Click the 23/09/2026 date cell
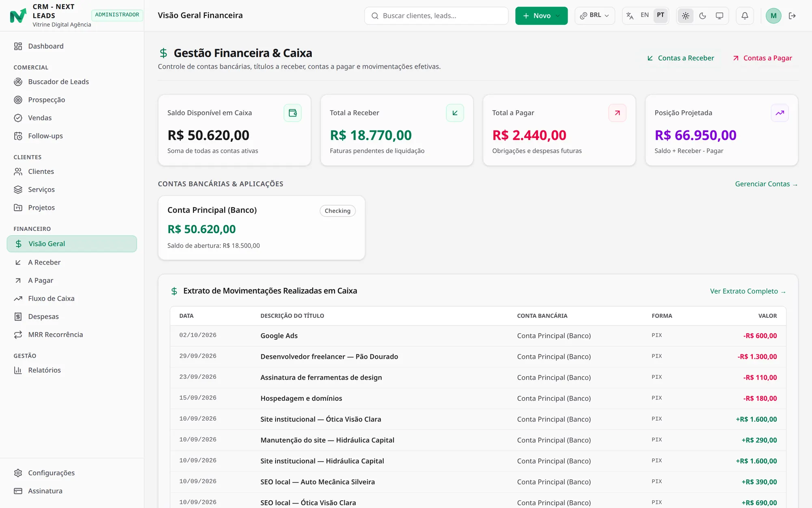Screen dimensions: 812x508 point(198,377)
